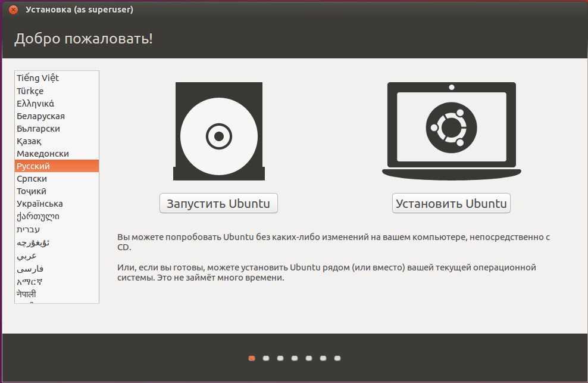Image resolution: width=588 pixels, height=383 pixels.
Task: Click the Запустить Ubuntu button
Action: [218, 204]
